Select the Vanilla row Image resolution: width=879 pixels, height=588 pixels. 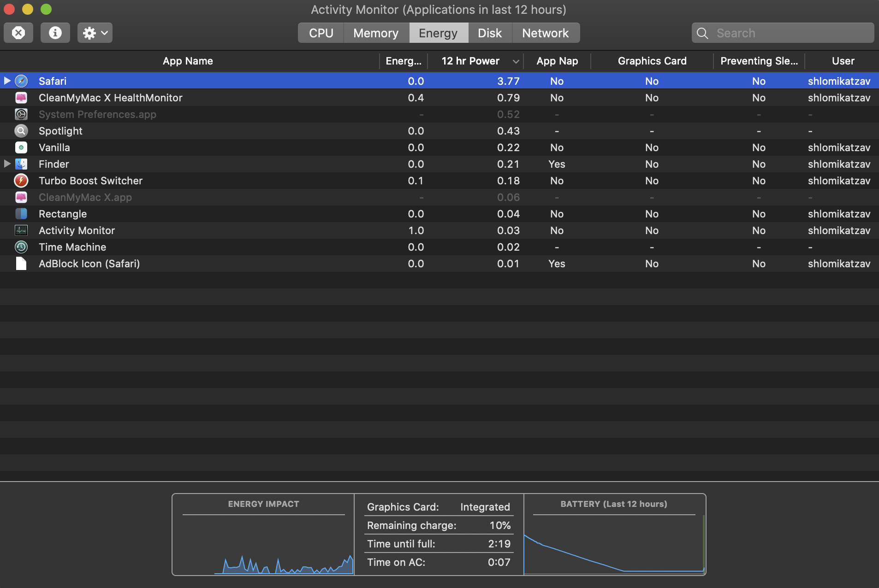tap(439, 147)
